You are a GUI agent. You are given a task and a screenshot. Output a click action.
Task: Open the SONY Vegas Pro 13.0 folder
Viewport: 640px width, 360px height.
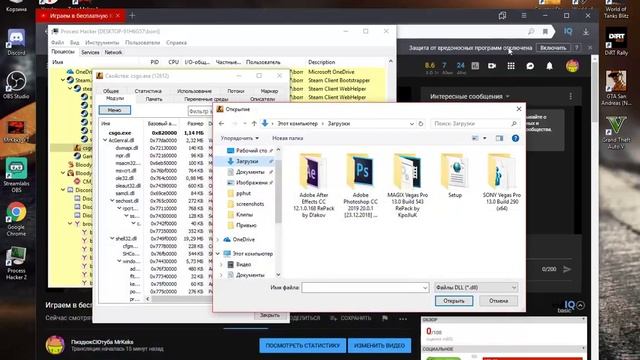click(x=502, y=183)
